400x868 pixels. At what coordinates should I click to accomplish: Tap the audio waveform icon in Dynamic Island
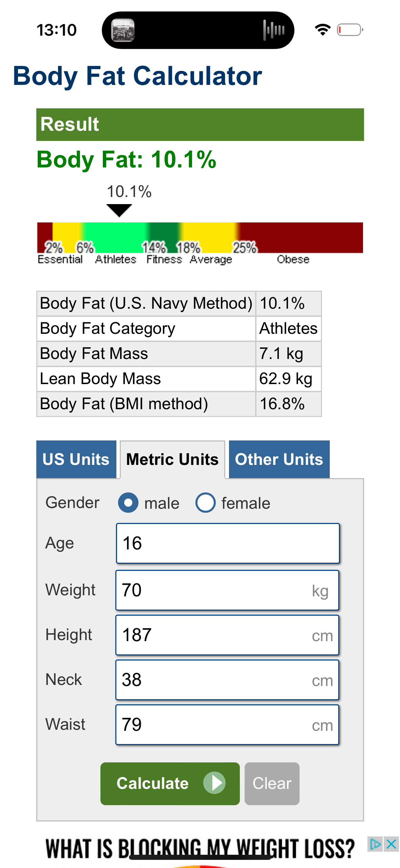[x=274, y=30]
